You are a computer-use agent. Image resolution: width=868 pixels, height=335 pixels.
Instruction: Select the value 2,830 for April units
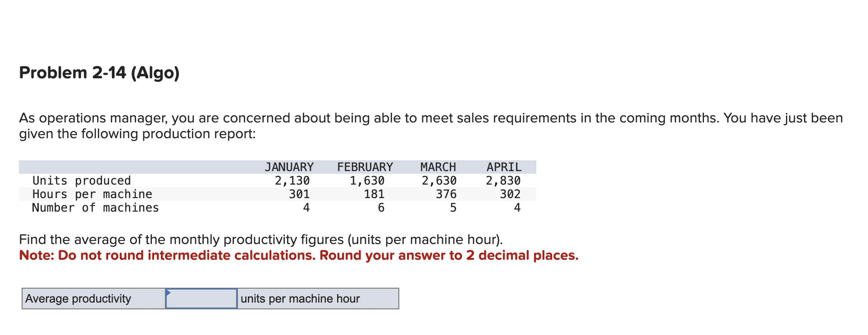click(503, 181)
